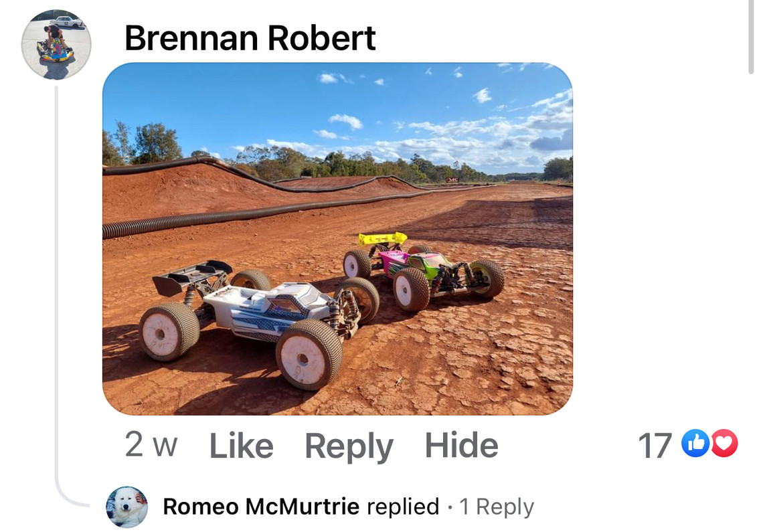The width and height of the screenshot is (759, 532).
Task: Click the blue thumbs-up reaction icon
Action: tap(695, 443)
